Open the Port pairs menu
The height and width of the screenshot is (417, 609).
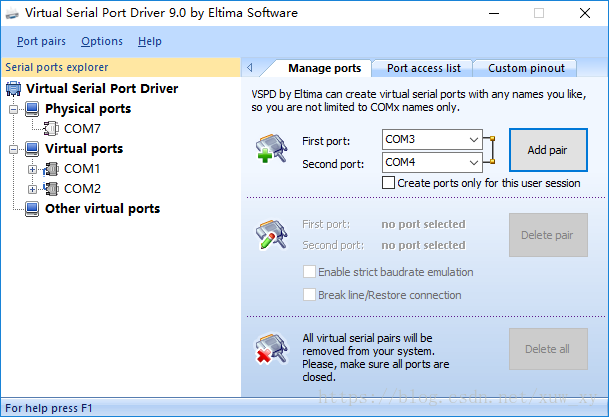[x=41, y=41]
